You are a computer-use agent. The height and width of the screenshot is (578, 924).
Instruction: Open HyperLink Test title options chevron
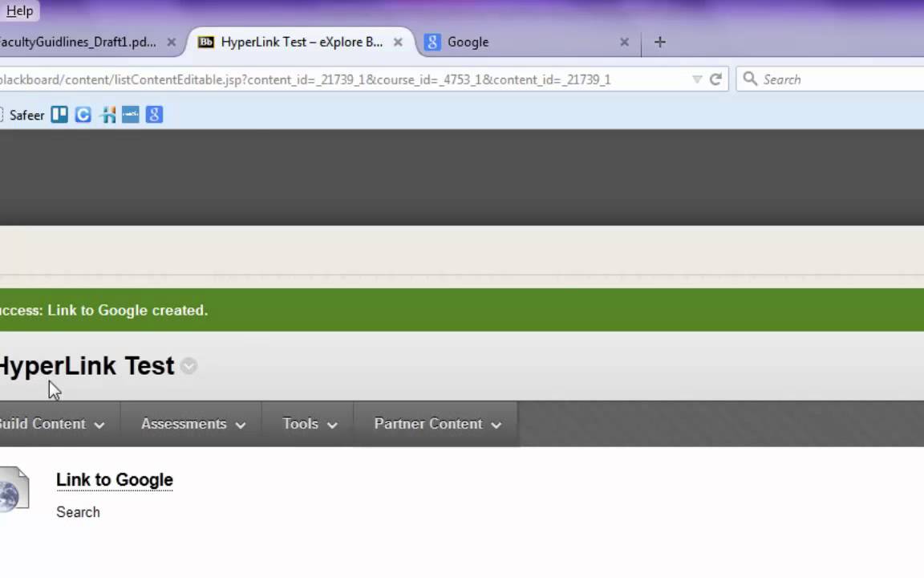click(188, 366)
